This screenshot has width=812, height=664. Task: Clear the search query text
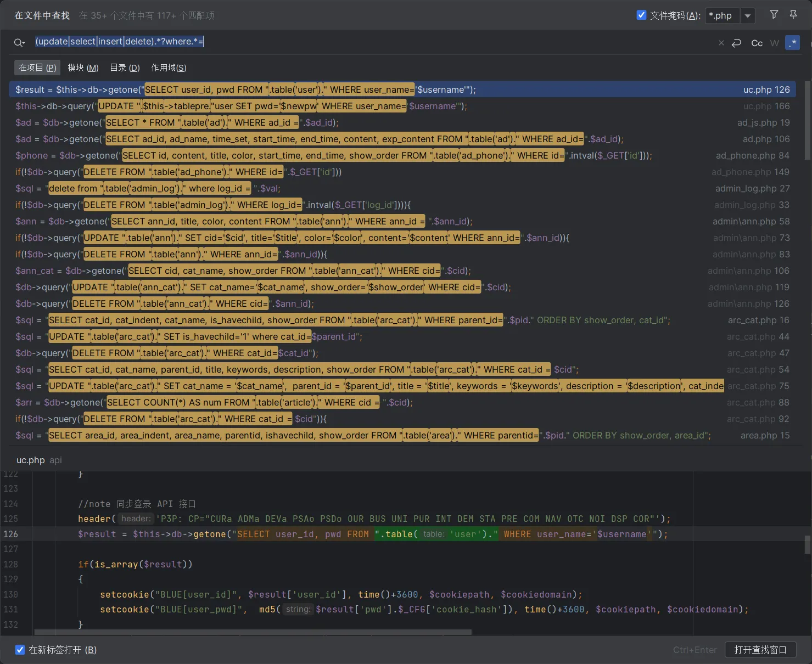721,43
